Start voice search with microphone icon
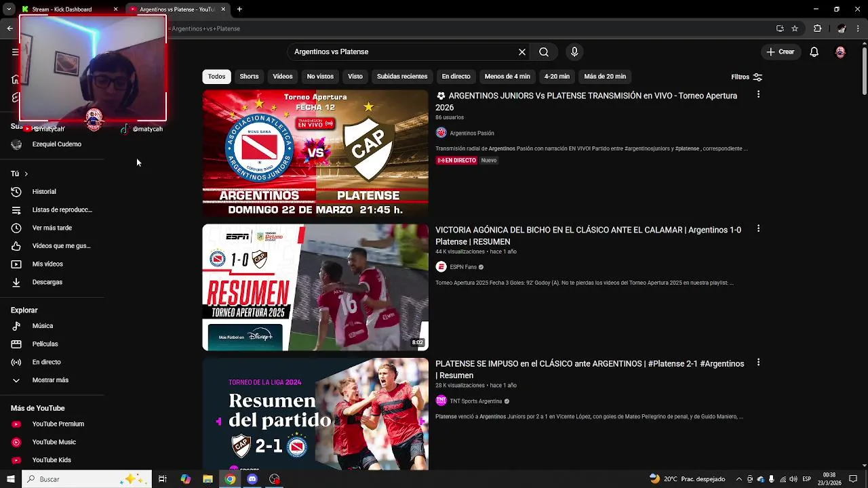 tap(574, 52)
